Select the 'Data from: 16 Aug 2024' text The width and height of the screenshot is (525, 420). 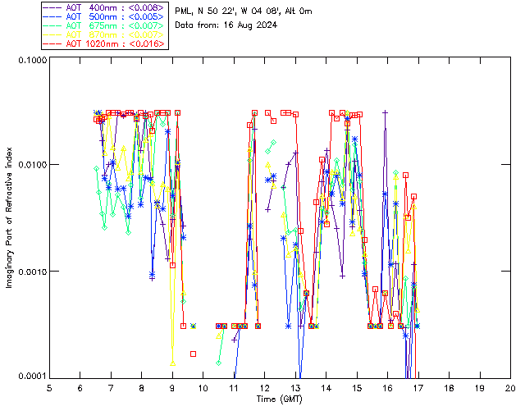coord(226,25)
